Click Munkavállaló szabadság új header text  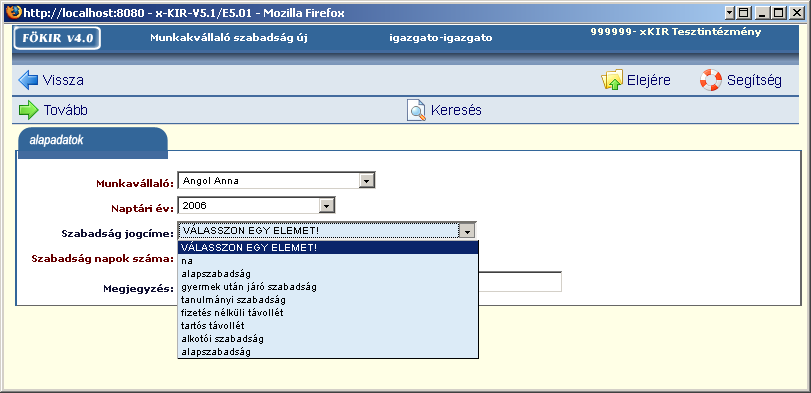pyautogui.click(x=229, y=38)
